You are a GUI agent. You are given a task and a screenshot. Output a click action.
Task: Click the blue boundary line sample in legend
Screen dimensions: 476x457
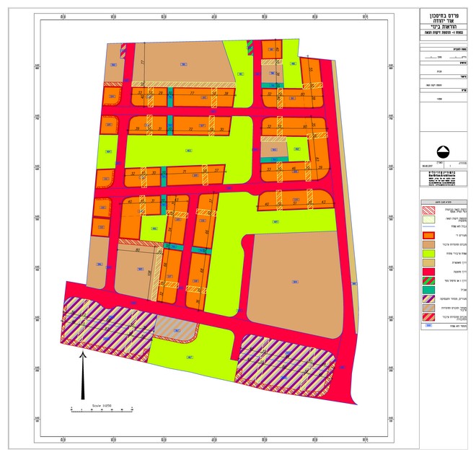point(428,225)
